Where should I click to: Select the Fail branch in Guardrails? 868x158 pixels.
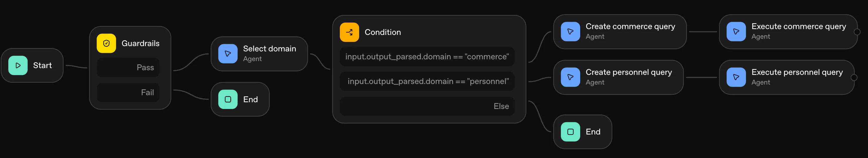click(128, 92)
